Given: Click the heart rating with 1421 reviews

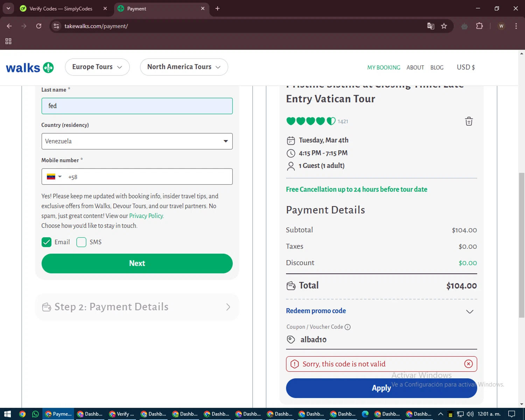Looking at the screenshot, I should pyautogui.click(x=317, y=121).
